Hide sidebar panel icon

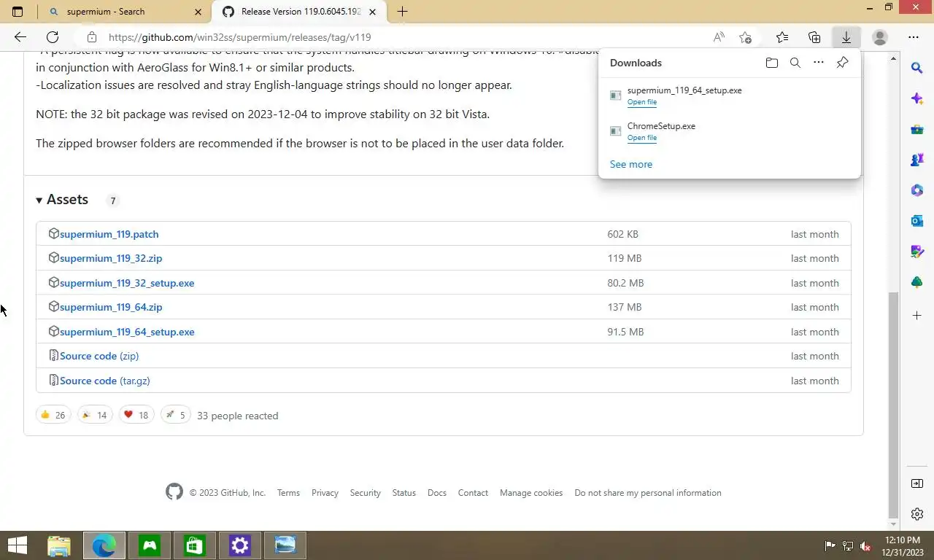click(x=917, y=483)
